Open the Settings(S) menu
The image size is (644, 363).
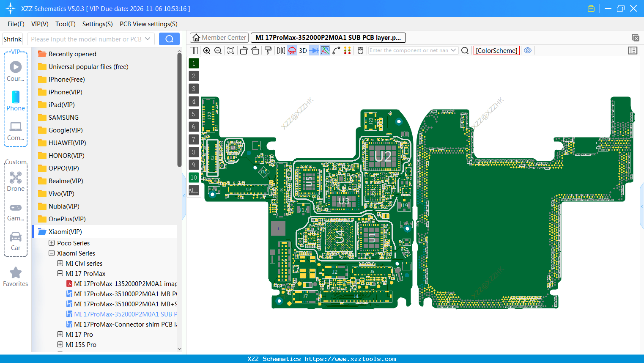pyautogui.click(x=97, y=24)
